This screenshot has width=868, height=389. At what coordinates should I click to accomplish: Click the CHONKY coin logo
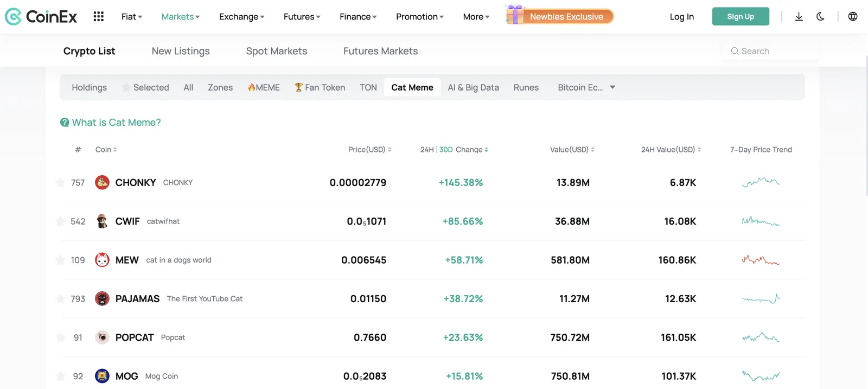102,182
